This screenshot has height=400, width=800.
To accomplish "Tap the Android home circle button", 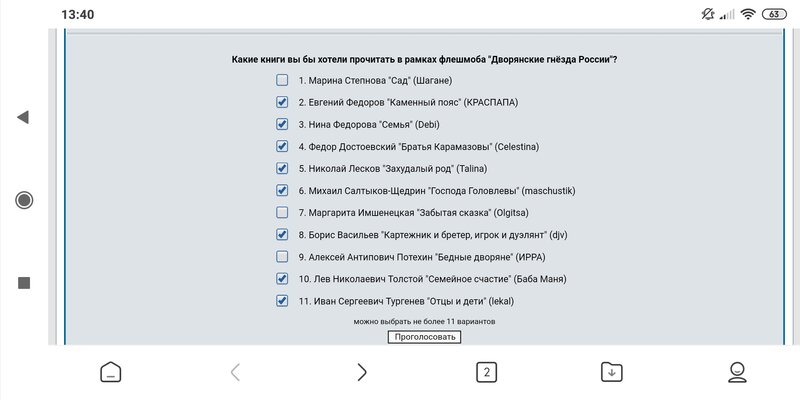I will (x=24, y=200).
